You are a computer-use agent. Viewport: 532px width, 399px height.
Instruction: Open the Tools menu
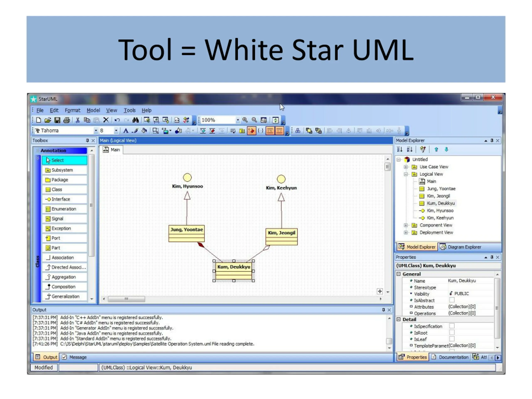tap(130, 110)
